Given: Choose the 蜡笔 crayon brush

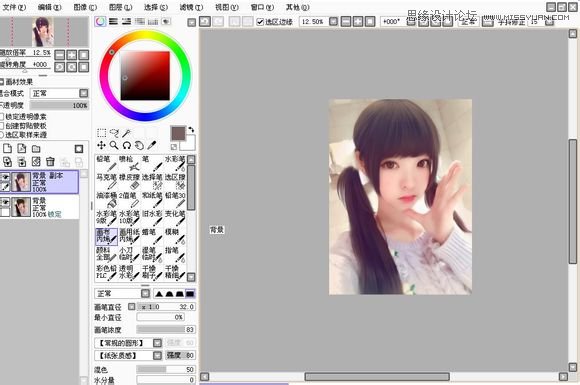Looking at the screenshot, I should (152, 236).
